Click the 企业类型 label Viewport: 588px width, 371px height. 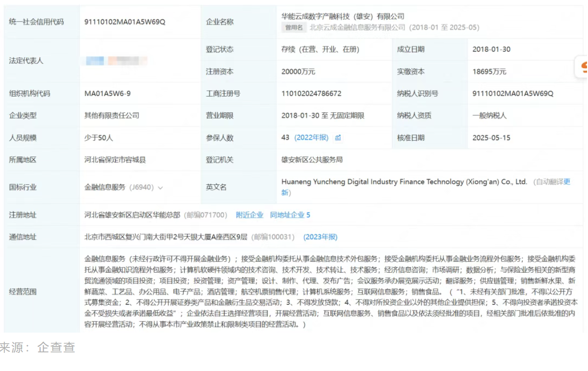click(x=23, y=116)
